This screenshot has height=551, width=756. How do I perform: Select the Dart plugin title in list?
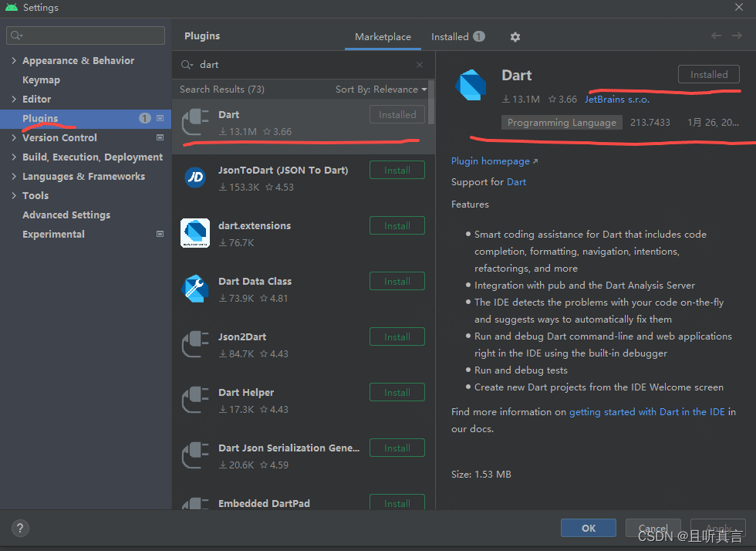(228, 114)
